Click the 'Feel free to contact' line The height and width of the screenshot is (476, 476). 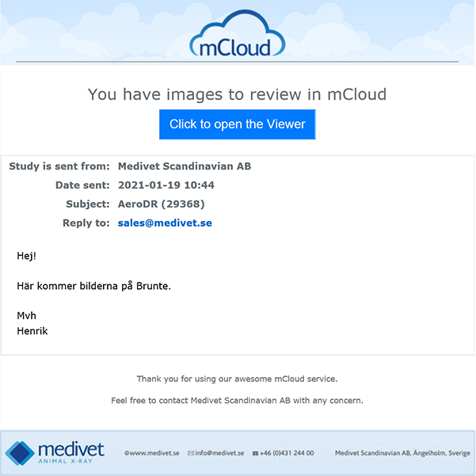click(x=237, y=401)
